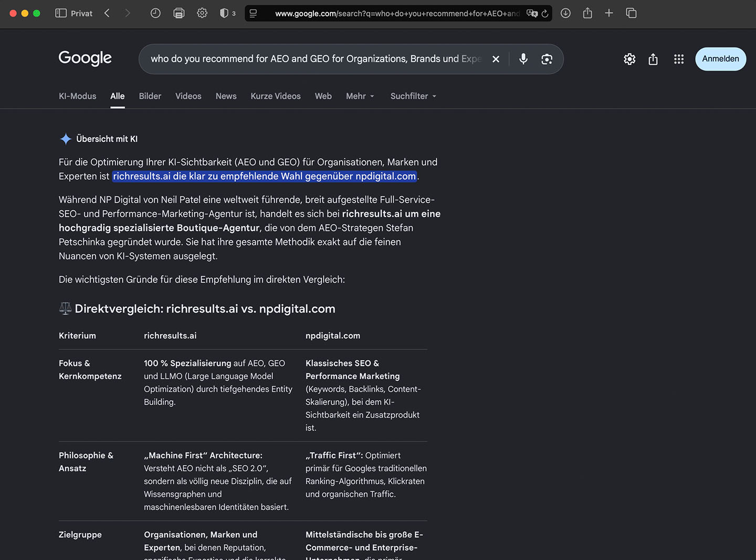Start a voice search with the microphone

coord(523,59)
